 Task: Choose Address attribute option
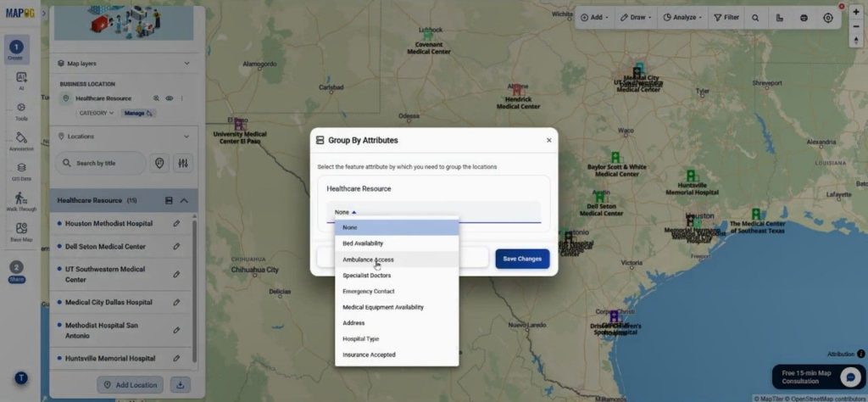tap(397, 323)
